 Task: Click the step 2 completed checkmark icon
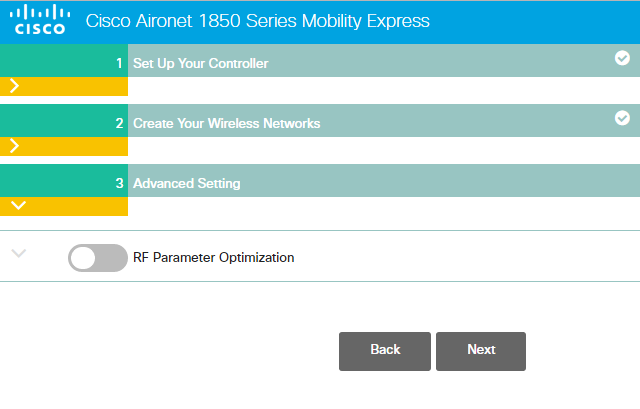(622, 118)
